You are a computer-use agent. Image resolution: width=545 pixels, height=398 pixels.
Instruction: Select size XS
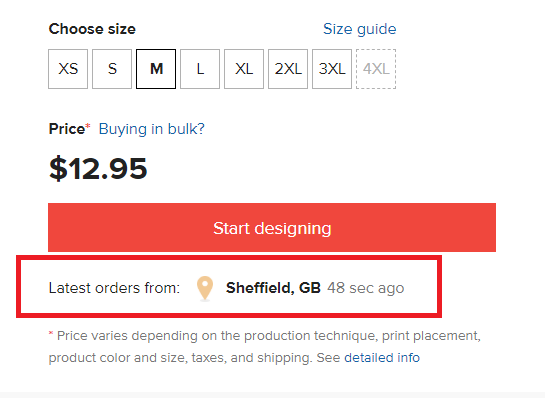pos(68,69)
